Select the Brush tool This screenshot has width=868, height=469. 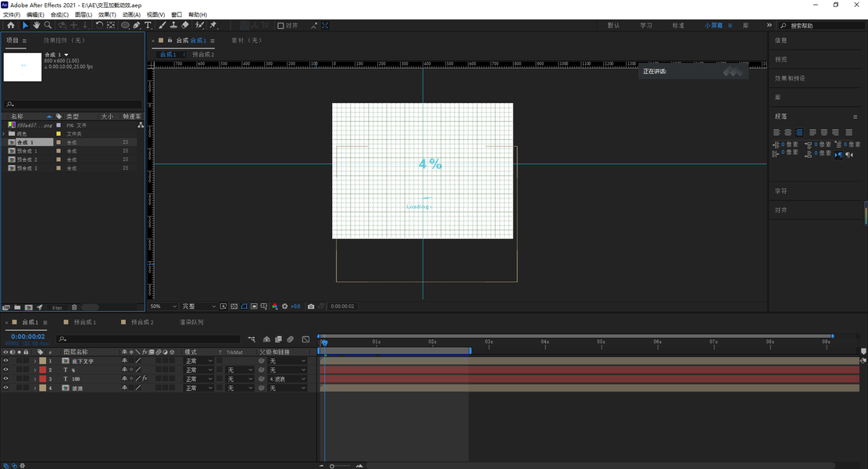[x=163, y=26]
